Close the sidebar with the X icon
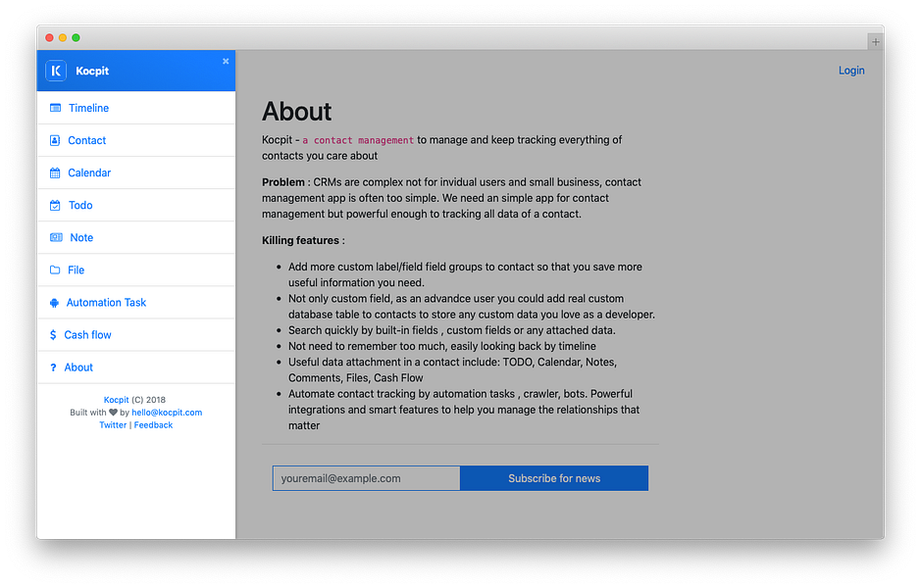The height and width of the screenshot is (588, 921). [226, 61]
